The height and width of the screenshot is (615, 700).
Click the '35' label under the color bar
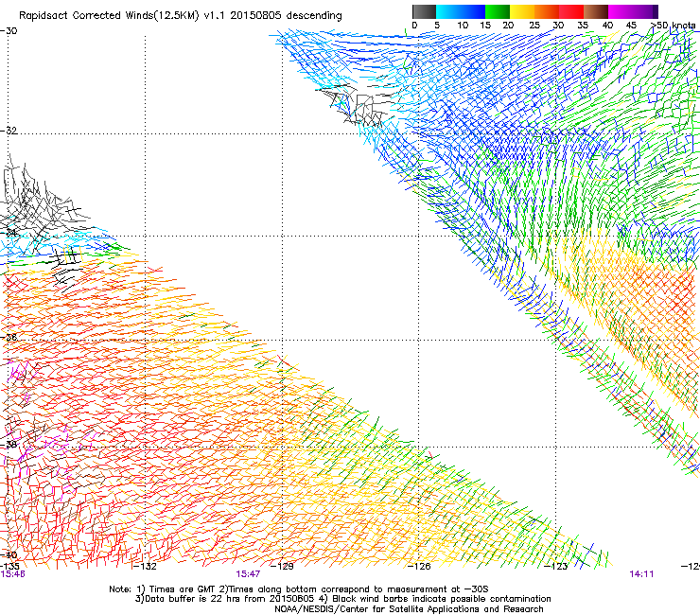click(x=583, y=26)
